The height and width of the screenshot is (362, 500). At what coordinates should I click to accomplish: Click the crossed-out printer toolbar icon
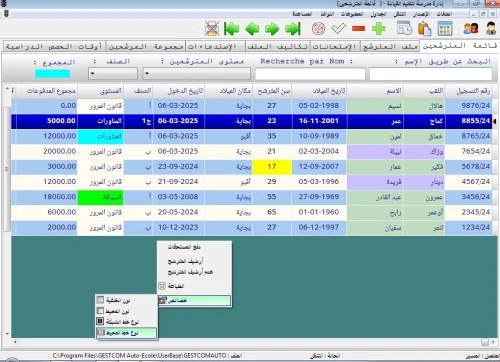coord(212,29)
